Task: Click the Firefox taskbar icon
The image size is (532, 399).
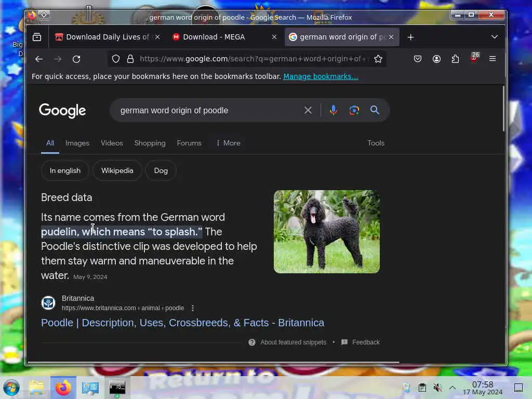Action: click(x=63, y=388)
